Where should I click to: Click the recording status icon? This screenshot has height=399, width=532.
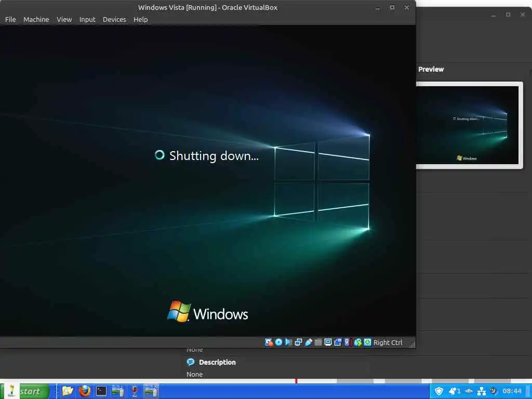(338, 342)
